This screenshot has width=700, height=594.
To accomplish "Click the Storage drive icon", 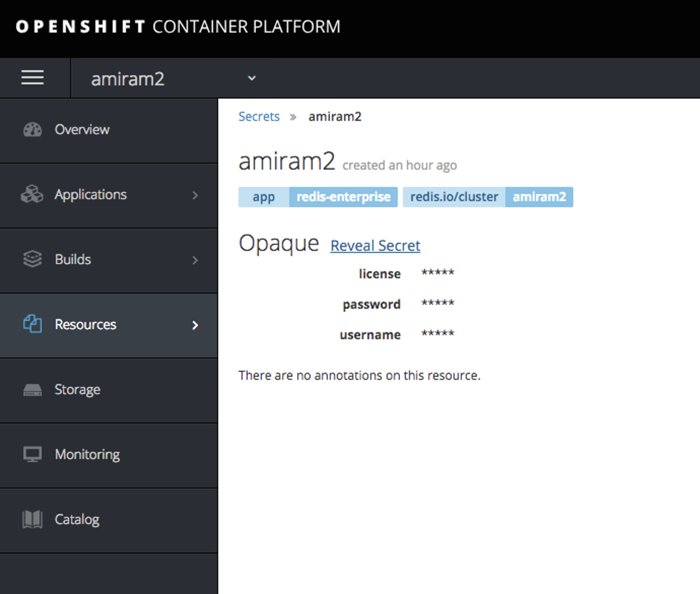I will pyautogui.click(x=32, y=390).
